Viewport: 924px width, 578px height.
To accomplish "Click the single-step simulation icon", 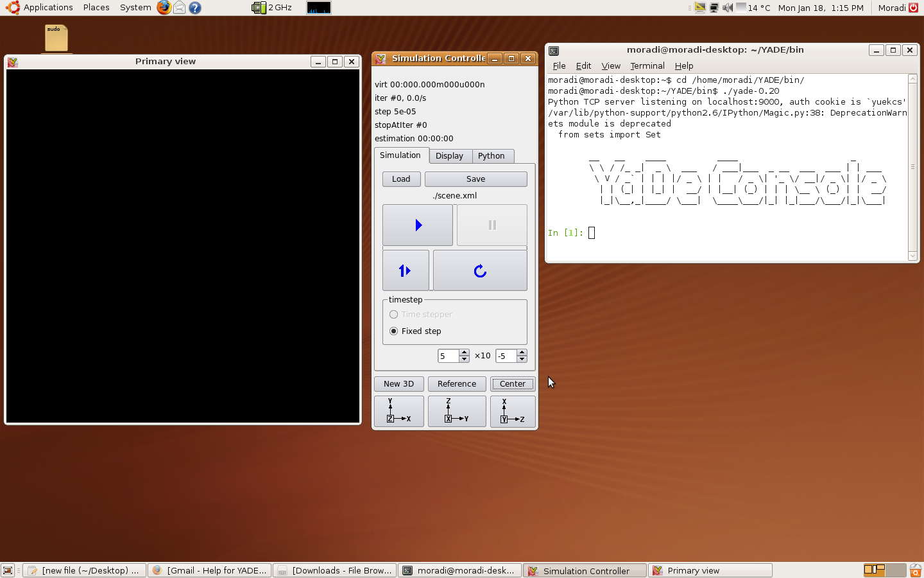I will (405, 271).
